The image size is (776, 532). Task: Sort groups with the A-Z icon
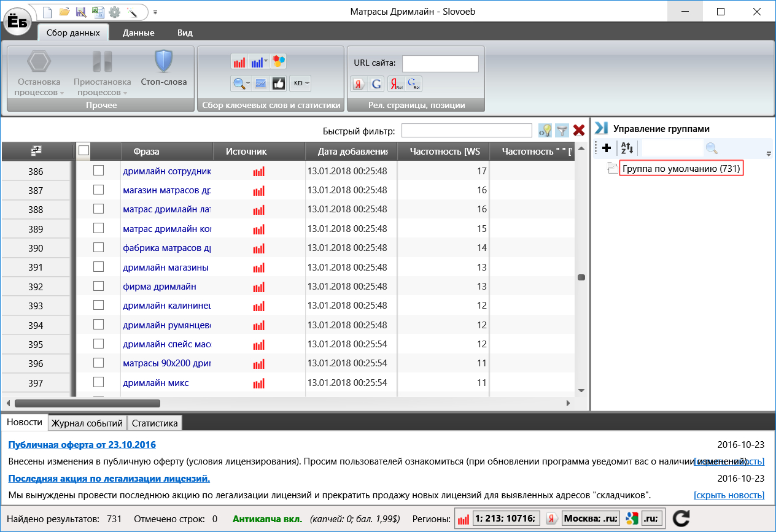point(627,148)
